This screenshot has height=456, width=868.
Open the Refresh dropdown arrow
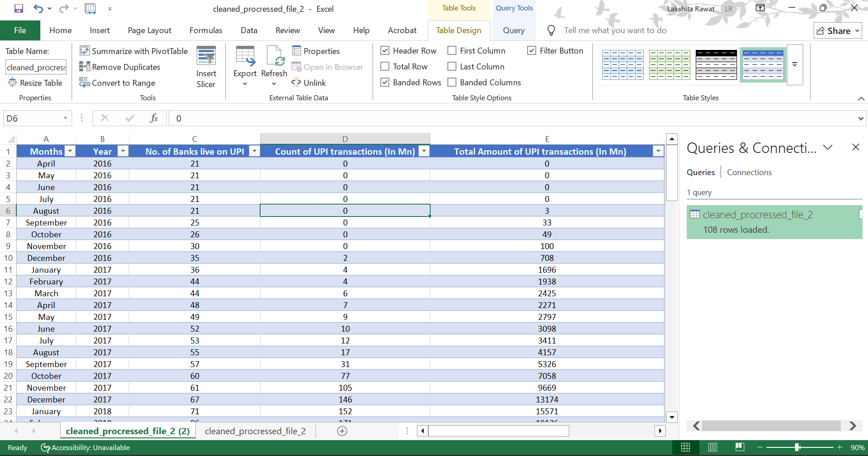pos(274,84)
